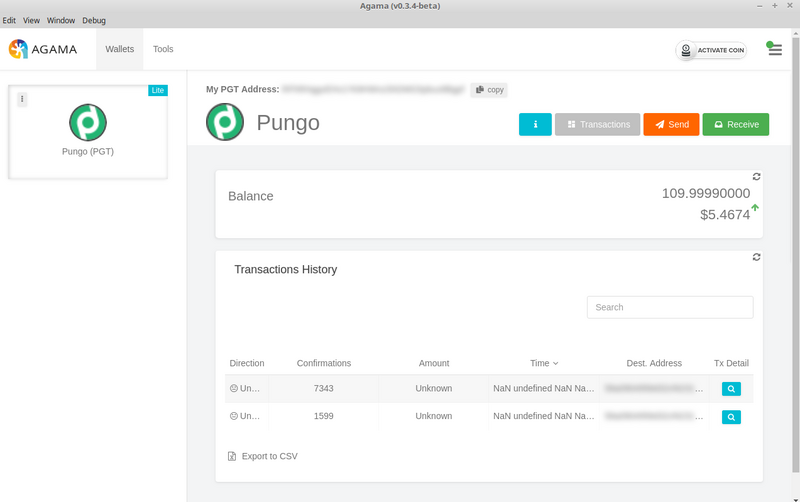Image resolution: width=800 pixels, height=502 pixels.
Task: Show the Transactions view
Action: [597, 124]
